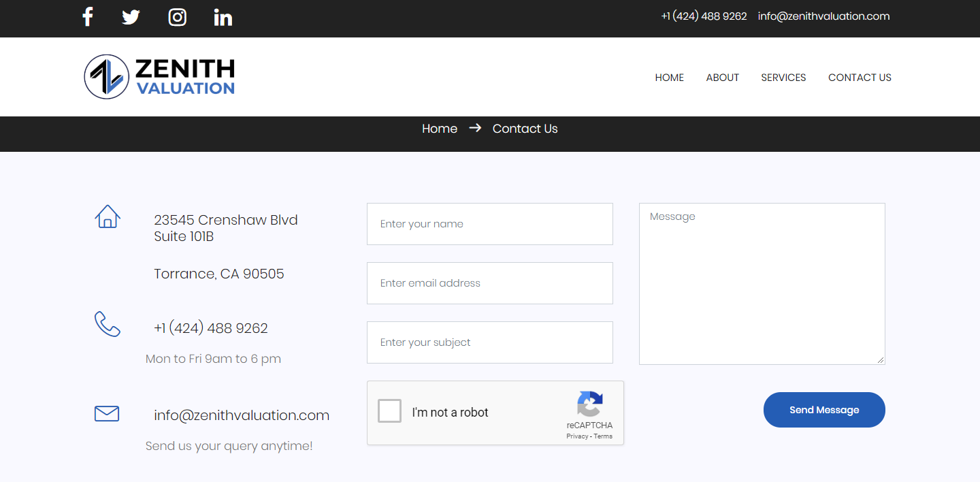The width and height of the screenshot is (980, 482).
Task: Click the reCAPTCHA logo icon
Action: [x=589, y=404]
